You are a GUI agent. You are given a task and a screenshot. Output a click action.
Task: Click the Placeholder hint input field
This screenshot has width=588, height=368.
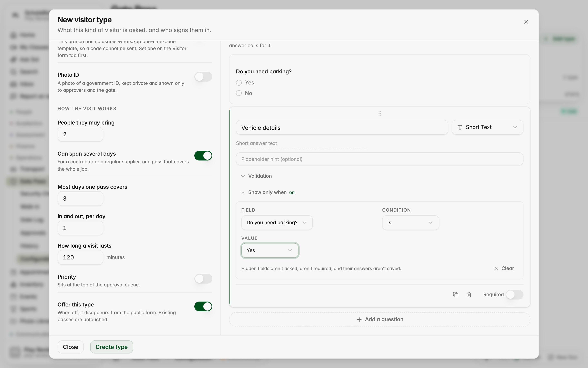[x=380, y=159]
